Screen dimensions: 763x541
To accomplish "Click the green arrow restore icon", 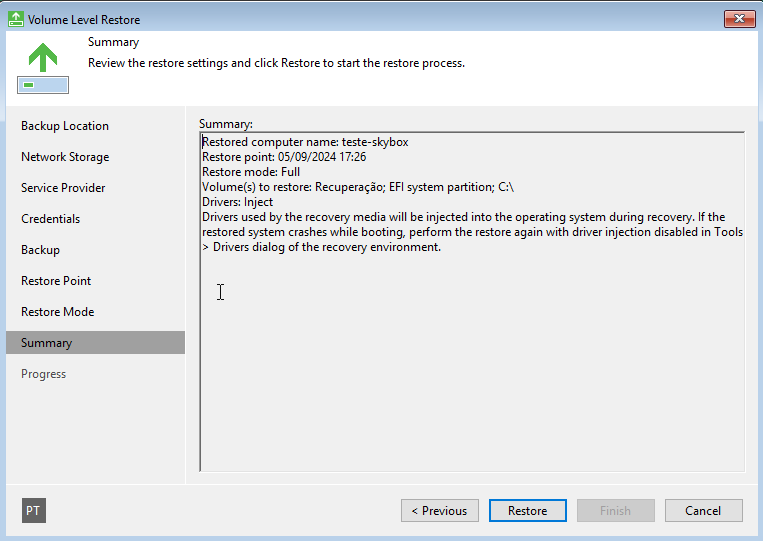I will click(x=43, y=68).
